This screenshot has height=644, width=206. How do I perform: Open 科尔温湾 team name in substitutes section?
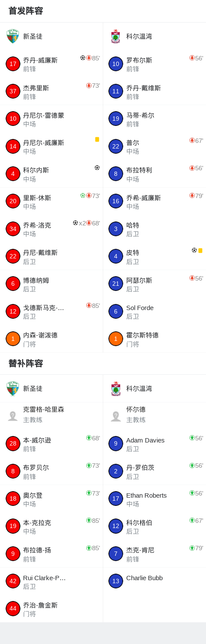pyautogui.click(x=139, y=389)
